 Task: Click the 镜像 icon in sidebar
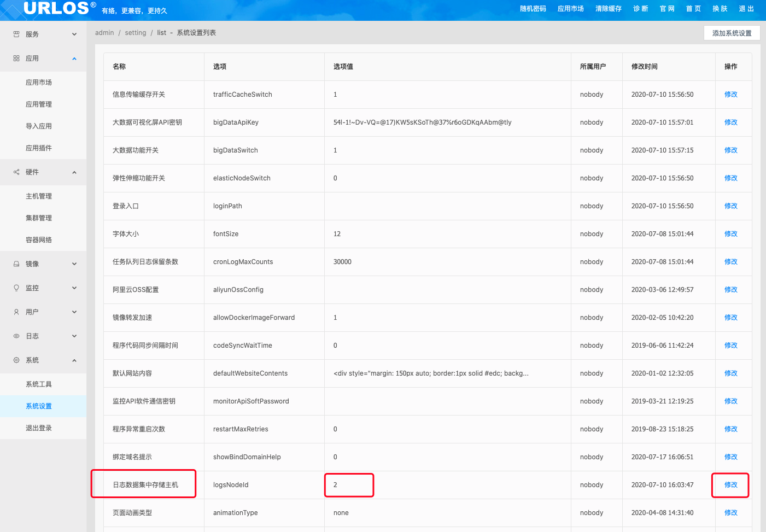point(16,264)
